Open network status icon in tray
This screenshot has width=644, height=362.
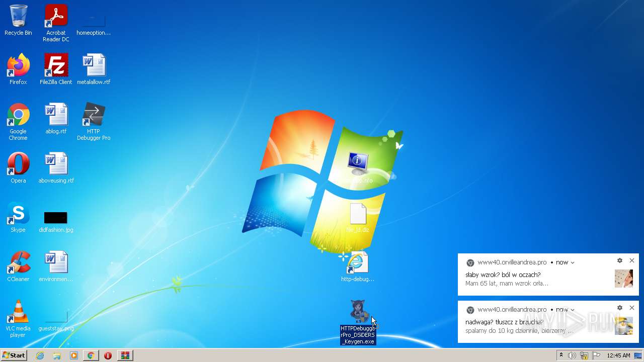(x=584, y=355)
